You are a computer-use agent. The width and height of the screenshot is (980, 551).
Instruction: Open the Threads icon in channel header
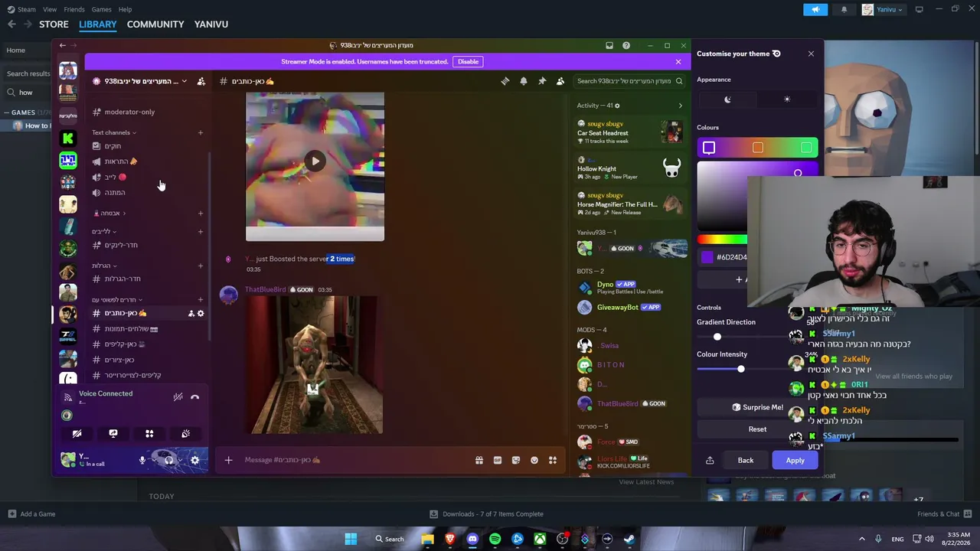[505, 81]
